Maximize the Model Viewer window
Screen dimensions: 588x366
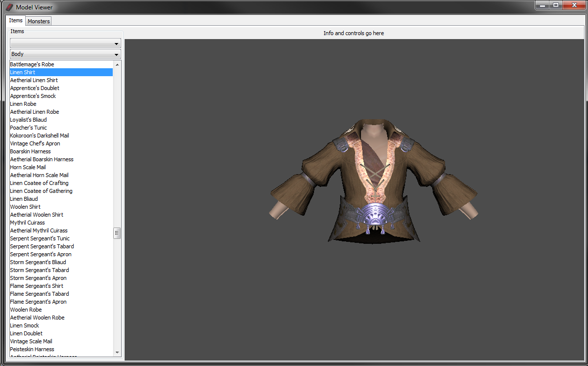556,5
